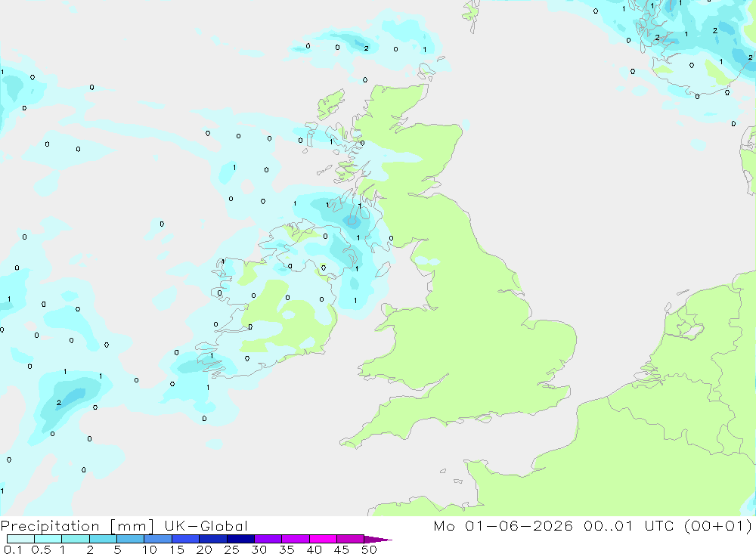Click the above-50 mm legend arrow tip
Viewport: 756px width, 554px height.
[x=378, y=540]
